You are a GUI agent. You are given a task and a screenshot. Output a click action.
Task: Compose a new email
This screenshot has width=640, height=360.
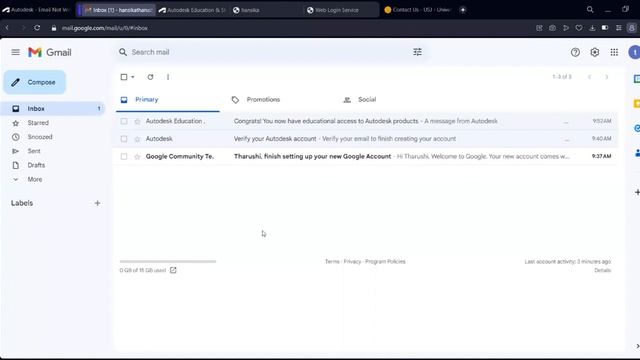coord(35,82)
